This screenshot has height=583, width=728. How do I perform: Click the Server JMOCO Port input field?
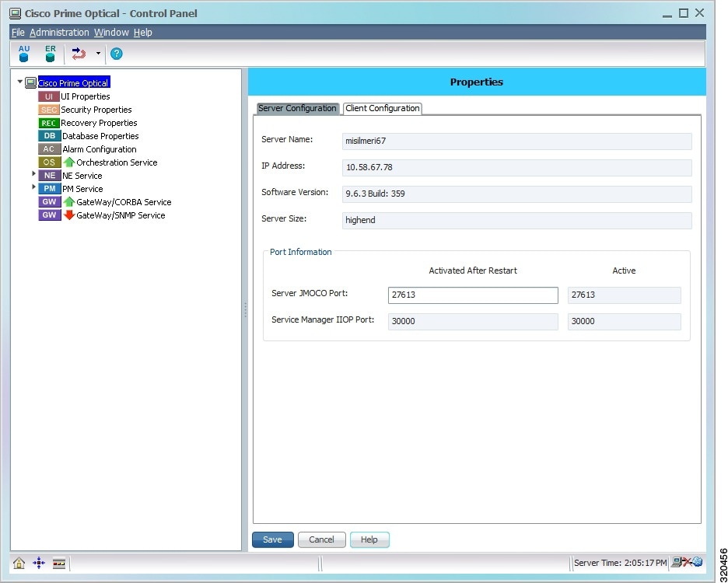tap(472, 295)
